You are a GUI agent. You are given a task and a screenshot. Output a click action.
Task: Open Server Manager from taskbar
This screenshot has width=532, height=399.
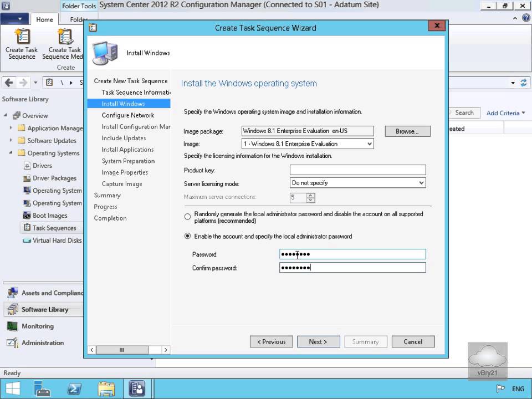click(x=43, y=388)
